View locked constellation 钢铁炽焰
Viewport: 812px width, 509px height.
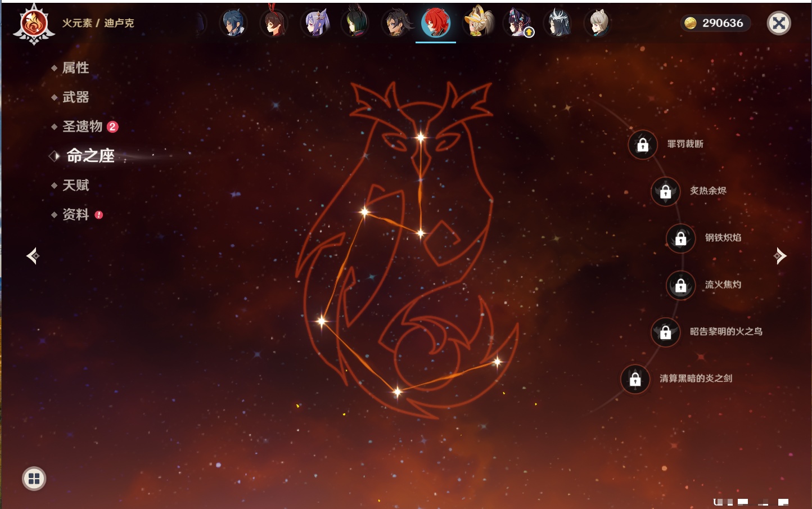(x=680, y=238)
